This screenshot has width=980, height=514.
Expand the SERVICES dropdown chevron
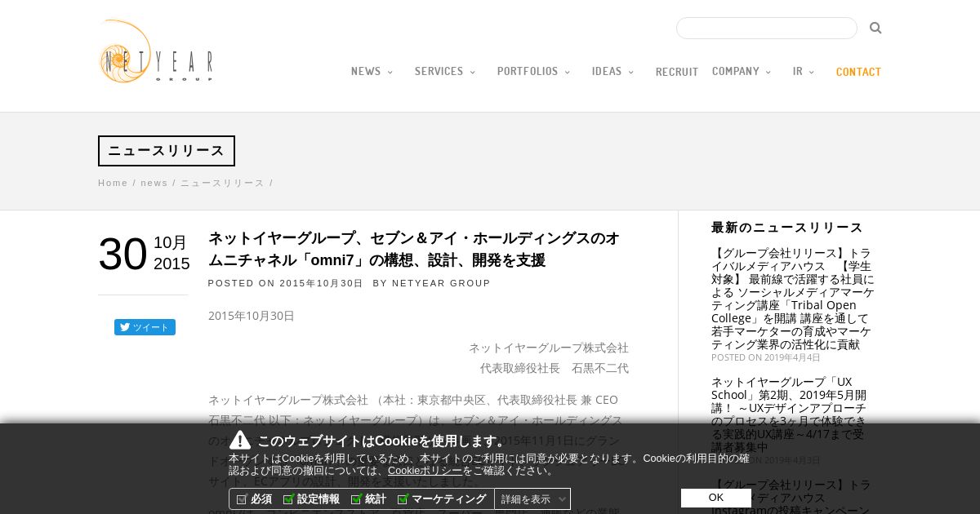tap(472, 73)
